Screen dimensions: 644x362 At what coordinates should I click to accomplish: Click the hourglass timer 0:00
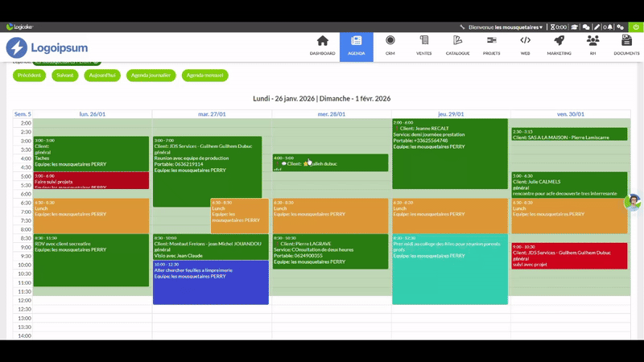point(559,27)
